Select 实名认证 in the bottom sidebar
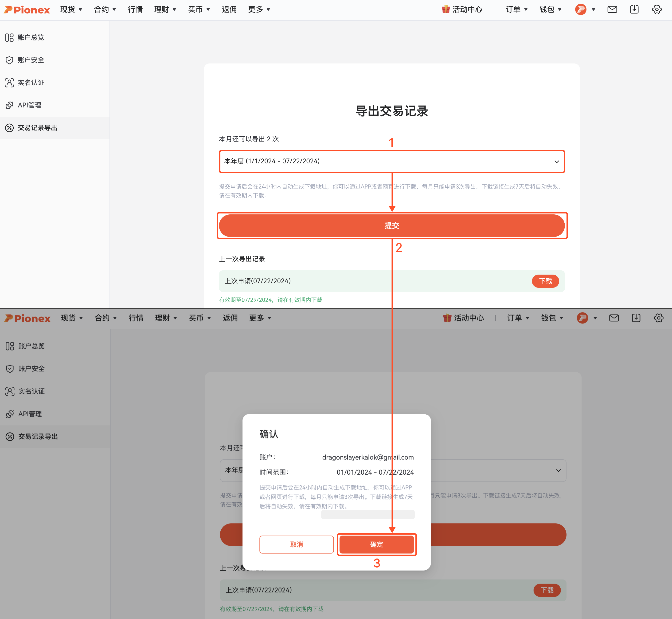 (55, 391)
